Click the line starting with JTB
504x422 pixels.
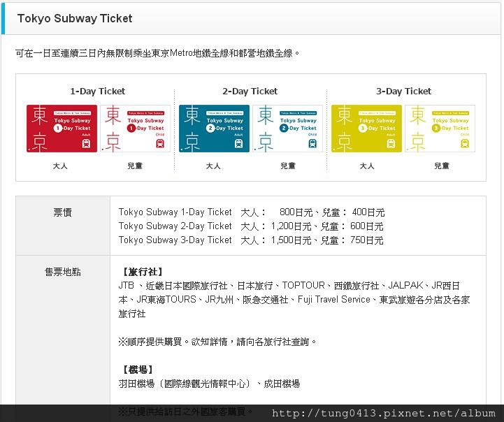[x=289, y=286]
